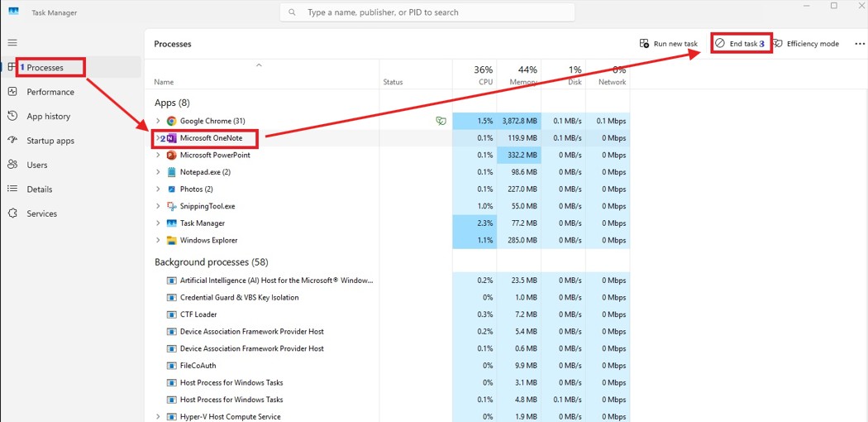Open the Services page

click(71, 213)
